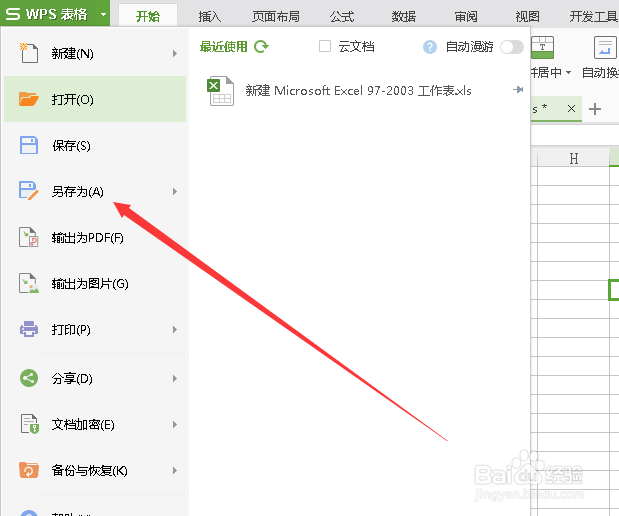Click the printer icon

[29, 329]
